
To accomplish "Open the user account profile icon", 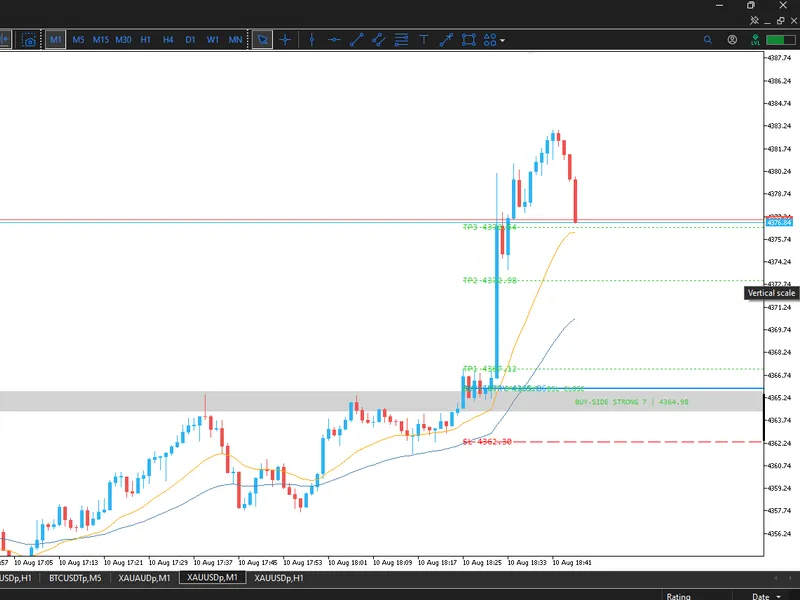I will click(732, 40).
